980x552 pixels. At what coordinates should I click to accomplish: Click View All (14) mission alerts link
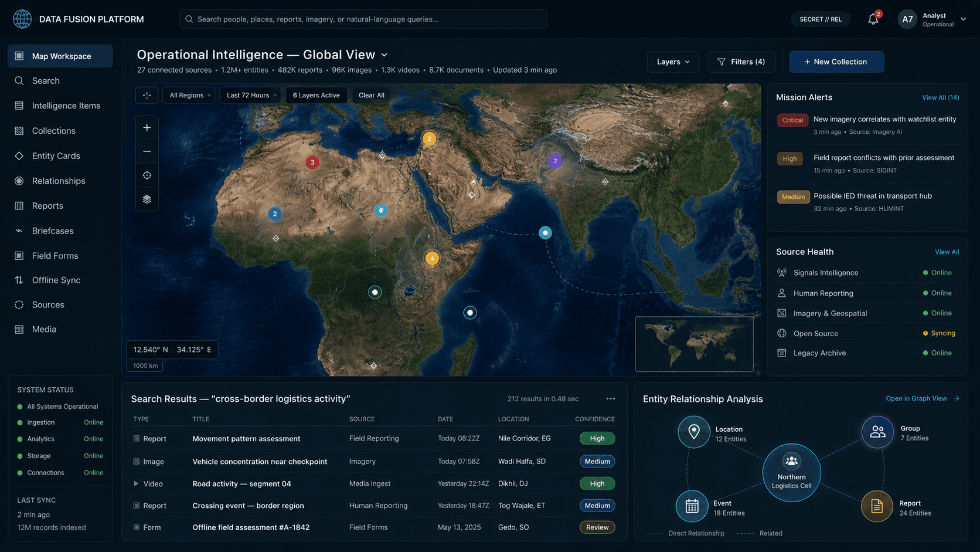(940, 97)
